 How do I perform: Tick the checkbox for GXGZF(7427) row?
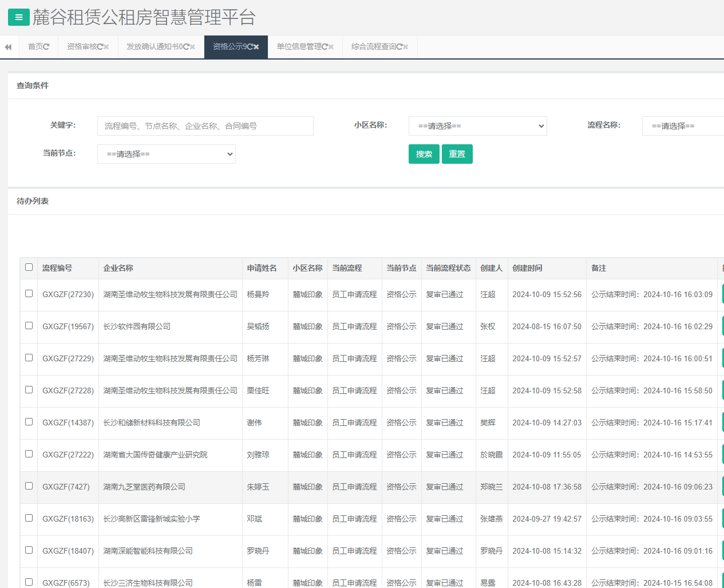click(29, 486)
